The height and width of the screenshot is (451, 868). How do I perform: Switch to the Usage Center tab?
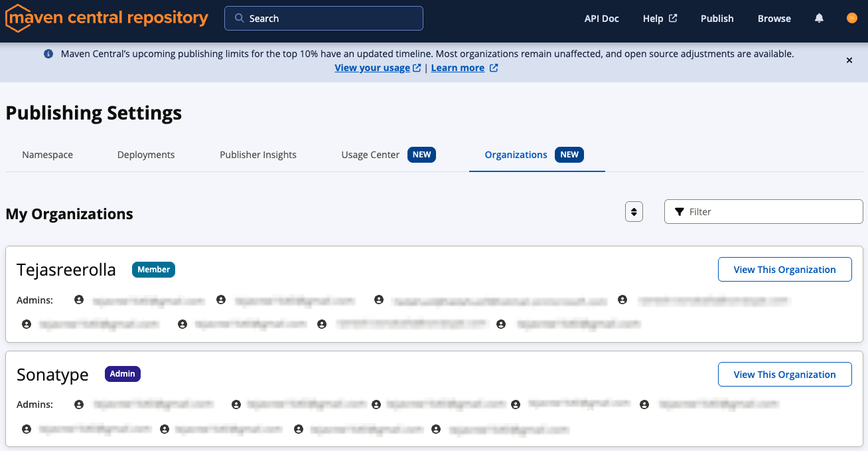[x=388, y=155]
